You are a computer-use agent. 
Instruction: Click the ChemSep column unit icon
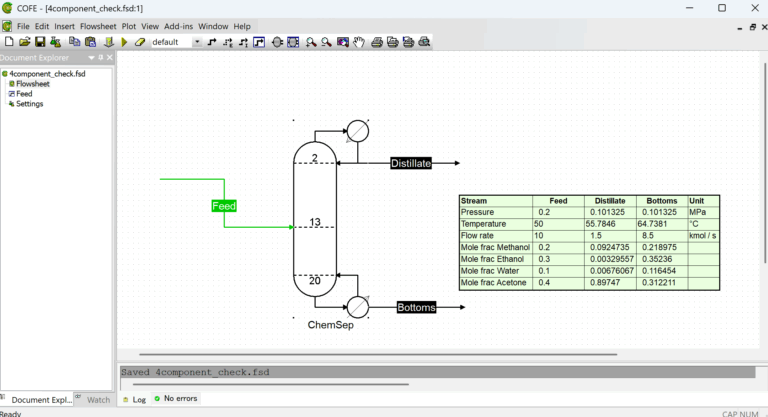[314, 222]
